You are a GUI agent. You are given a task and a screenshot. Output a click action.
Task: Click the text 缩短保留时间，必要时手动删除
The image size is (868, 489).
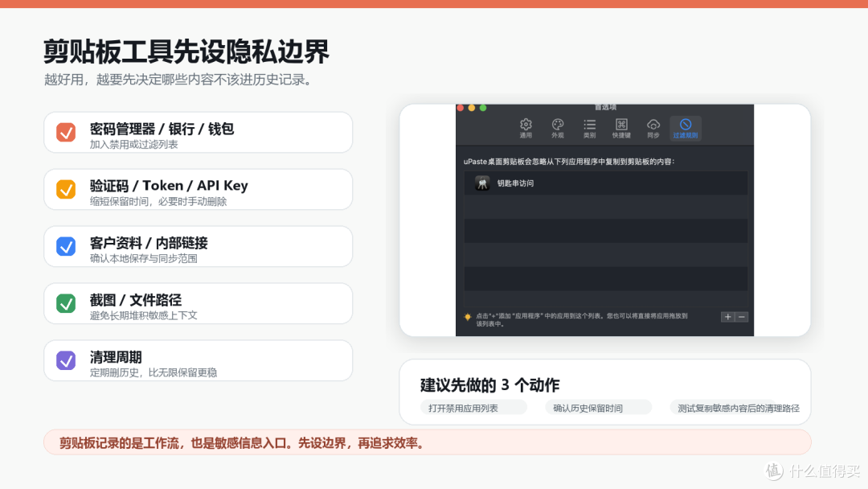(x=158, y=202)
